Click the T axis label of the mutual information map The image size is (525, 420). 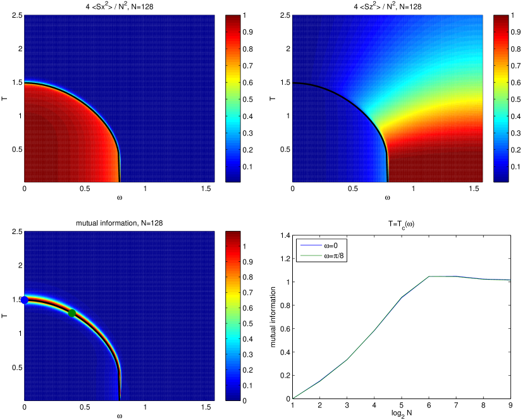[x=4, y=316]
